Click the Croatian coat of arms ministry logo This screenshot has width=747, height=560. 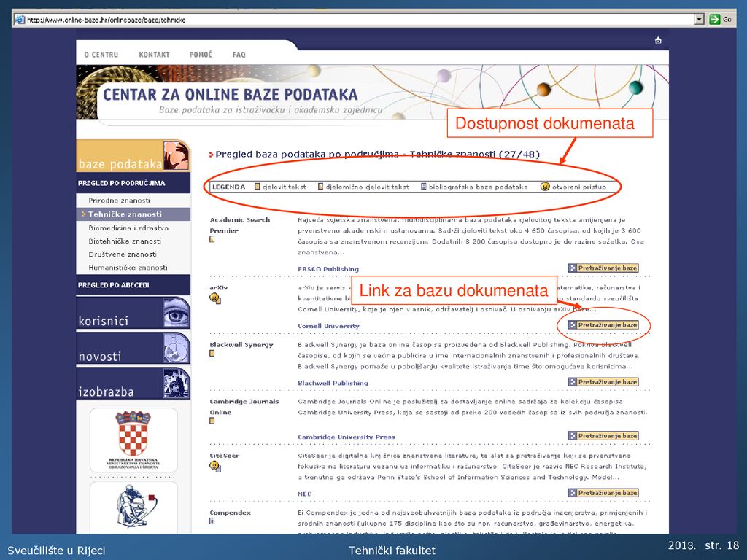(x=133, y=440)
